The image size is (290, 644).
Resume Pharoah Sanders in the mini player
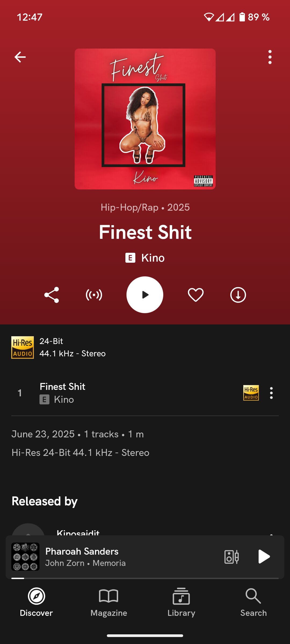click(x=264, y=557)
